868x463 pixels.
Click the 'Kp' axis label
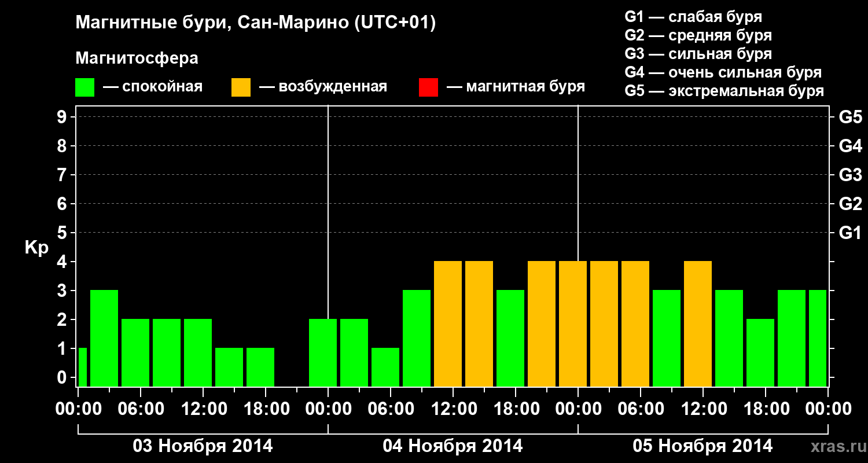click(x=36, y=248)
